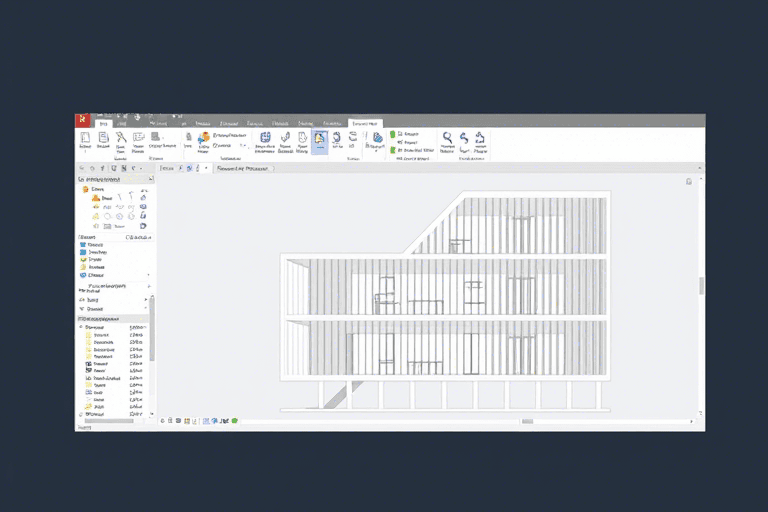Screen dimensions: 768x512
Task: Click the house-shaped icon at the ribbon's right end
Action: [x=480, y=138]
